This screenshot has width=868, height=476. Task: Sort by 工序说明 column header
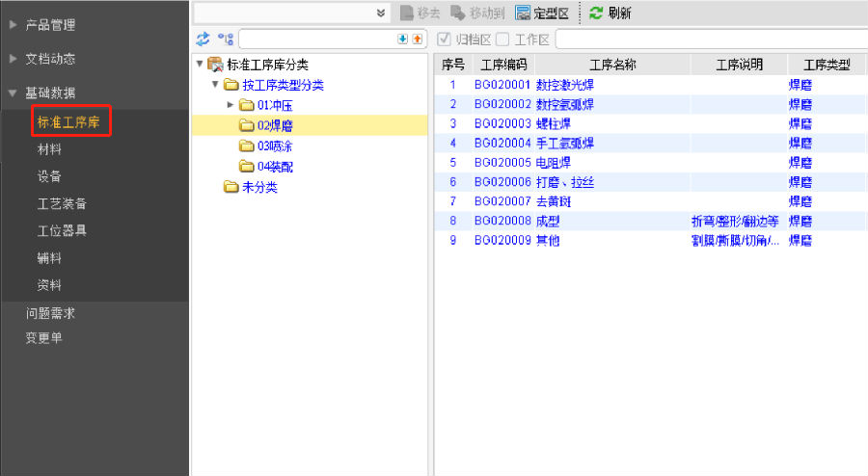(x=739, y=65)
